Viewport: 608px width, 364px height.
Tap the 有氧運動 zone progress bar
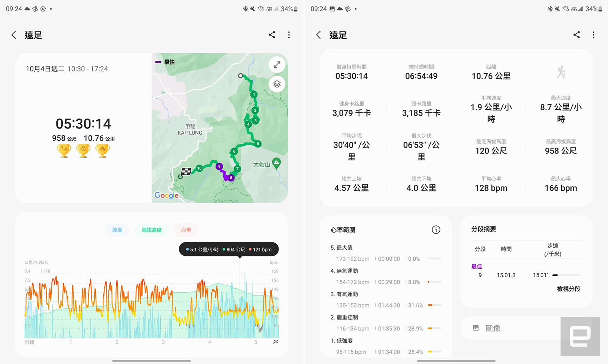pyautogui.click(x=434, y=305)
